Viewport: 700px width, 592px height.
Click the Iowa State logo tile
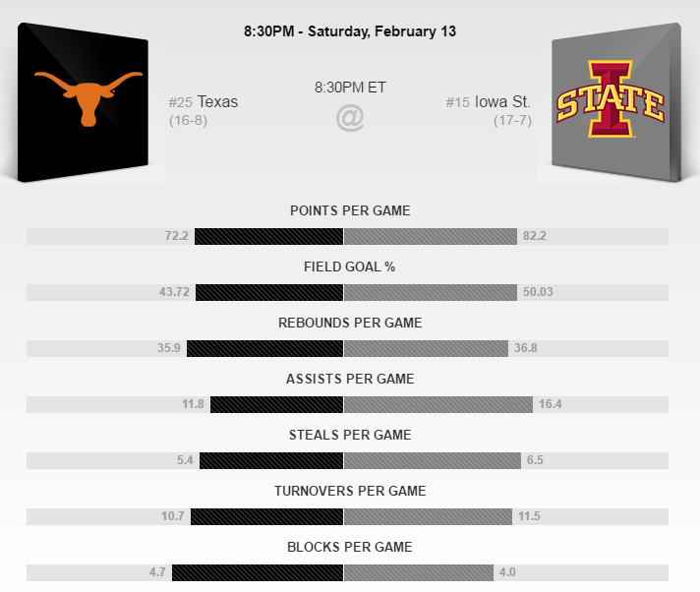pyautogui.click(x=616, y=102)
